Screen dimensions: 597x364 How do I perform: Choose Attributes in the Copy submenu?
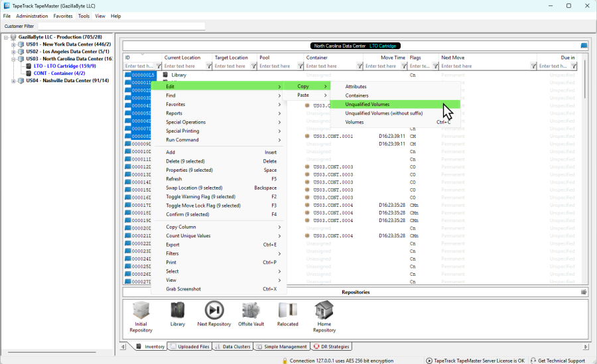pyautogui.click(x=395, y=86)
